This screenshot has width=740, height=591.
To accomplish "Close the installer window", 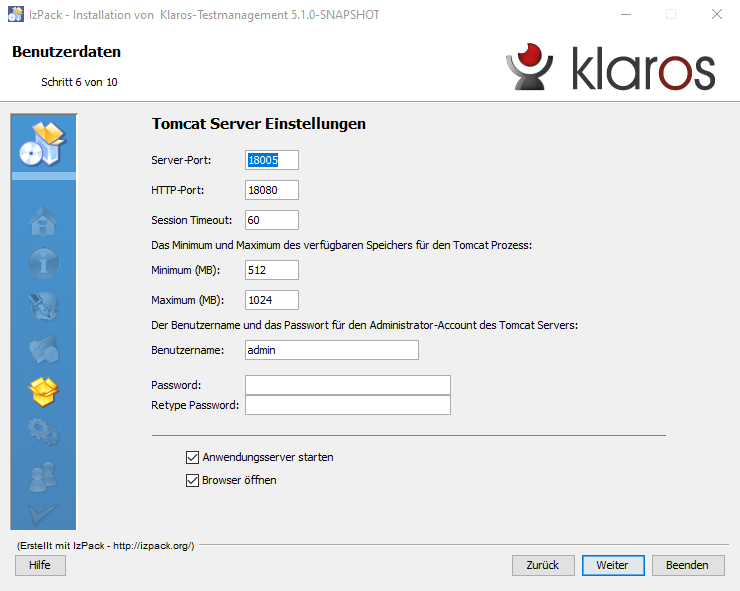I will tap(717, 15).
